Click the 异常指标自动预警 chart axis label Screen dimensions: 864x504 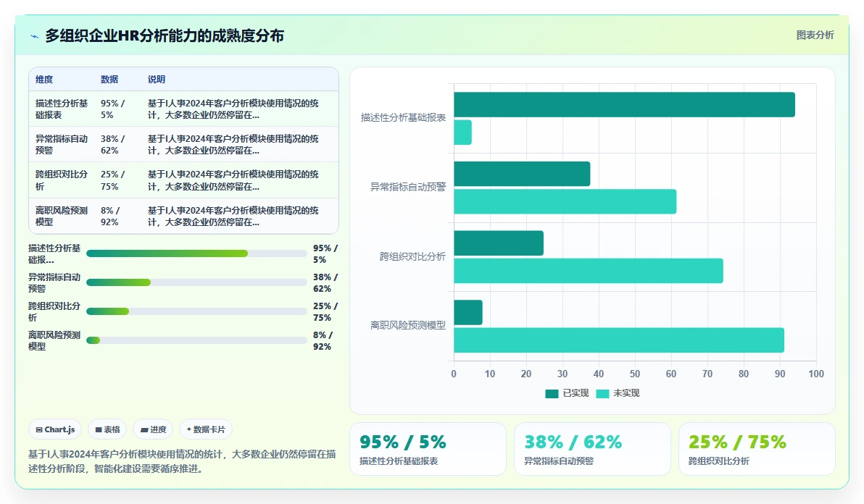[408, 187]
